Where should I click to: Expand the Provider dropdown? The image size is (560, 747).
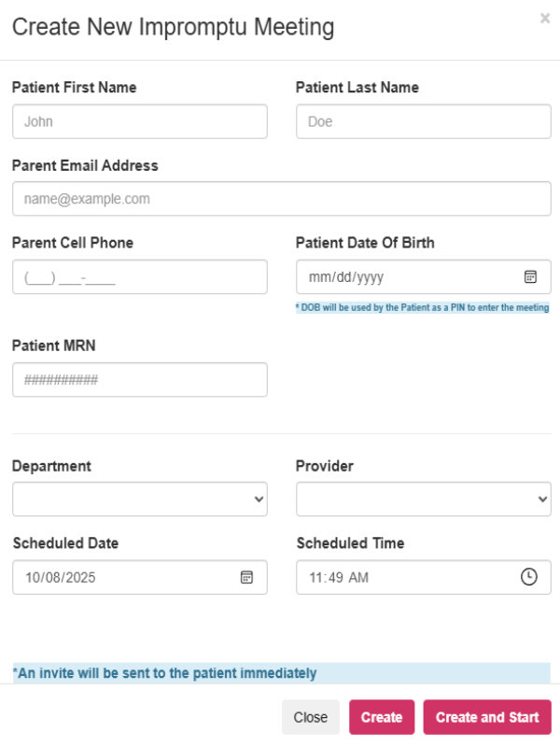click(x=424, y=500)
